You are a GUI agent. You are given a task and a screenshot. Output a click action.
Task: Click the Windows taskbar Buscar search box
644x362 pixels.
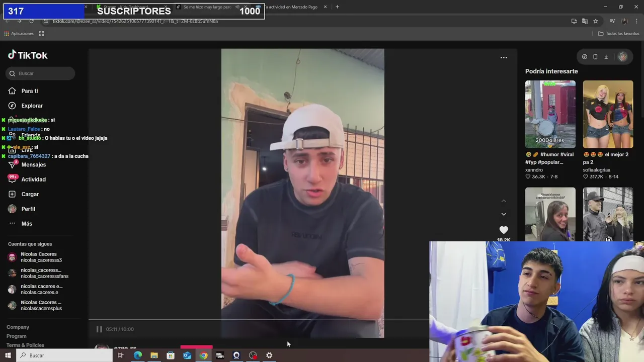click(x=65, y=355)
